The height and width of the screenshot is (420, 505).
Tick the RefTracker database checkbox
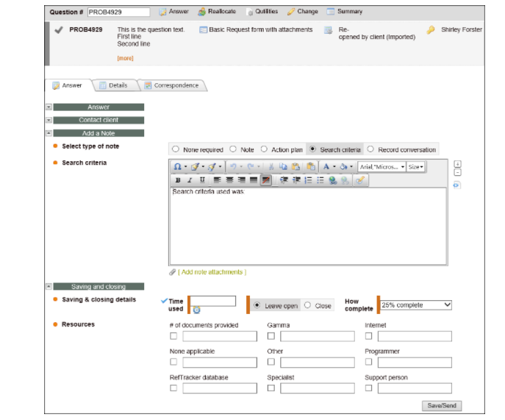pyautogui.click(x=173, y=388)
